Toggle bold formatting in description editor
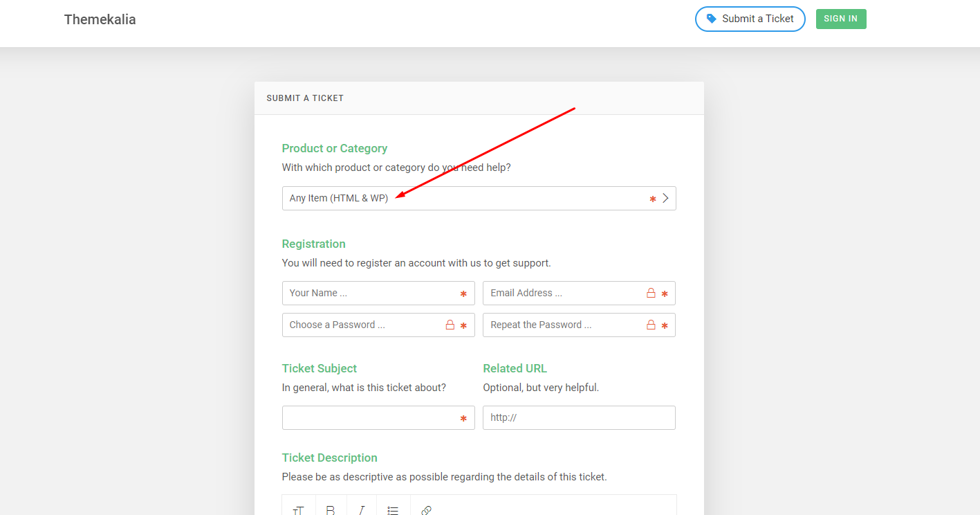980x515 pixels. point(331,510)
